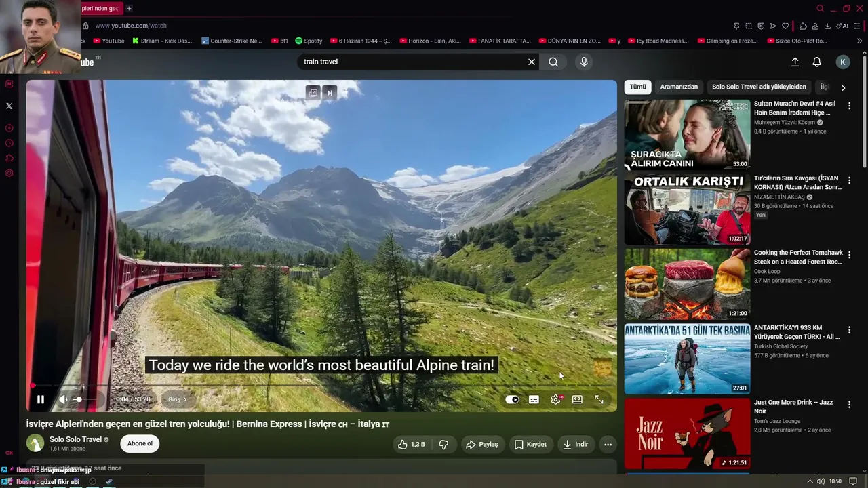This screenshot has height=488, width=868.
Task: Open the browser easy setup menu
Action: click(x=859, y=26)
